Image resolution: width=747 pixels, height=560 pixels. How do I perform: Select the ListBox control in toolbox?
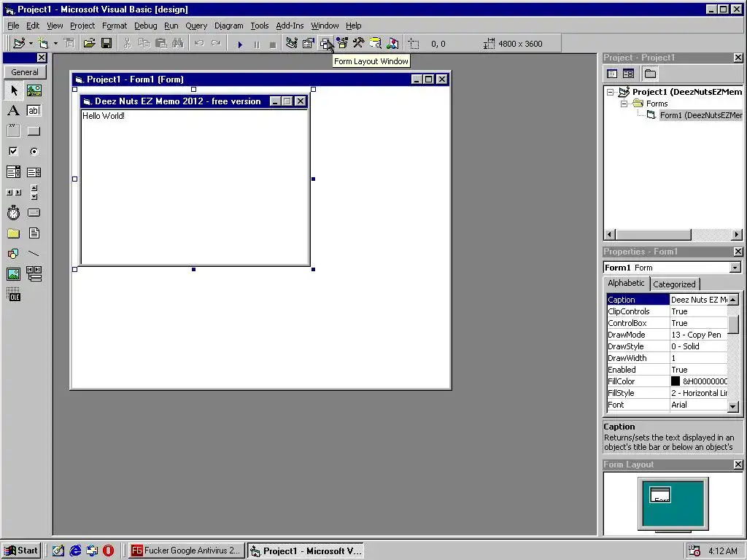coord(34,172)
